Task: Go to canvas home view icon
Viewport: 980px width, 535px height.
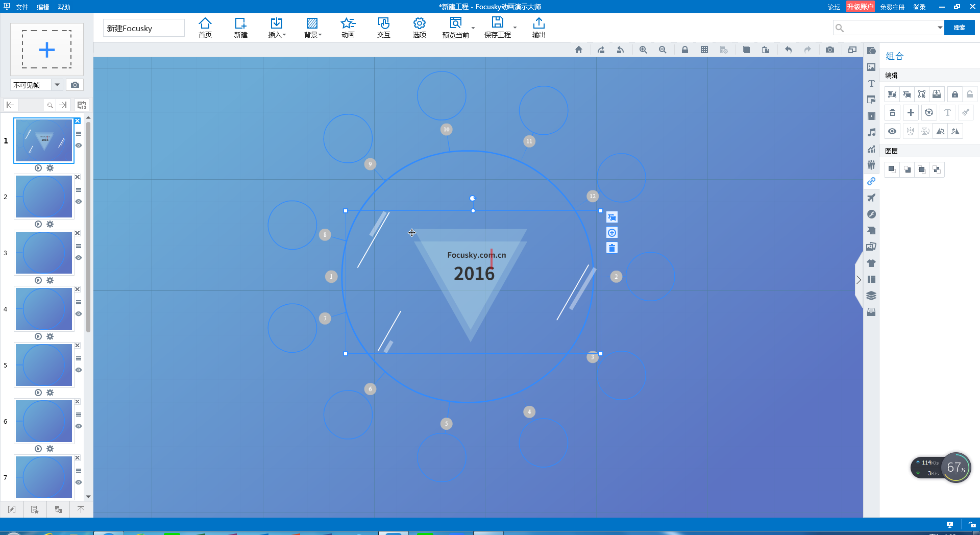Action: click(x=578, y=50)
